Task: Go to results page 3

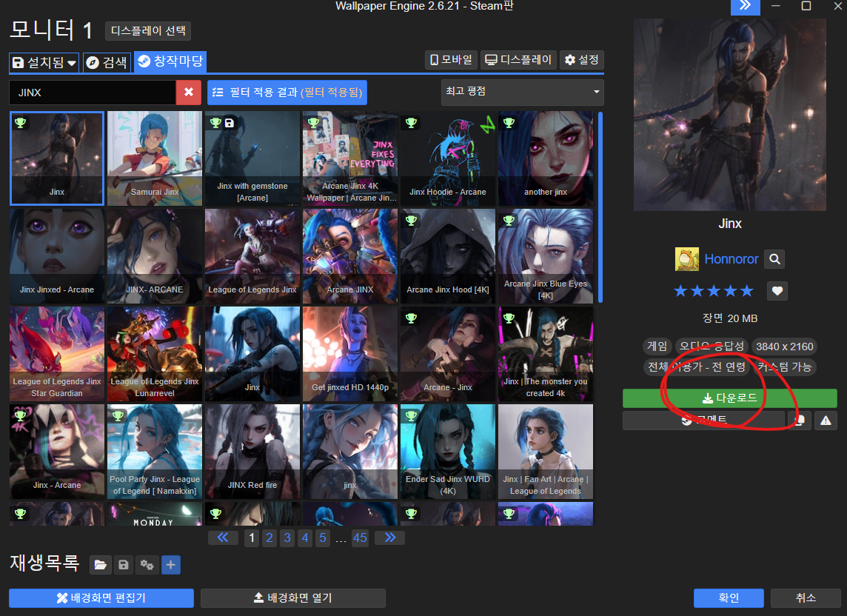Action: click(287, 538)
